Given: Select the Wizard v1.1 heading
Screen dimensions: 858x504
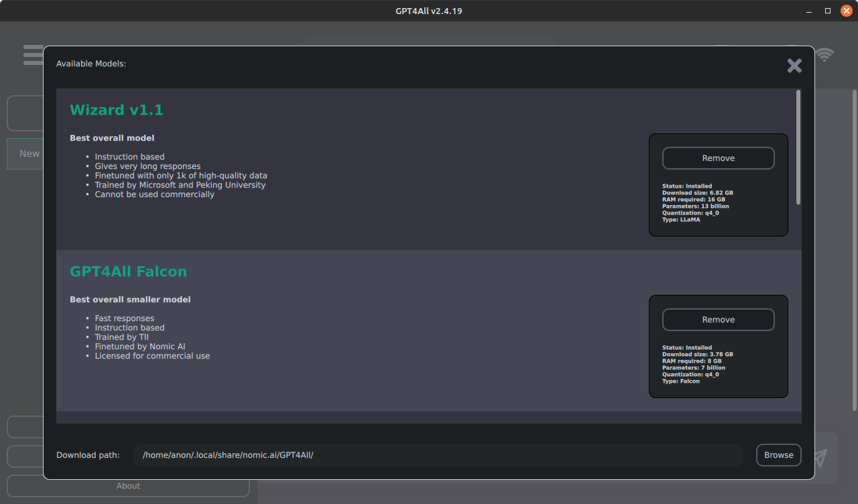Looking at the screenshot, I should point(117,110).
